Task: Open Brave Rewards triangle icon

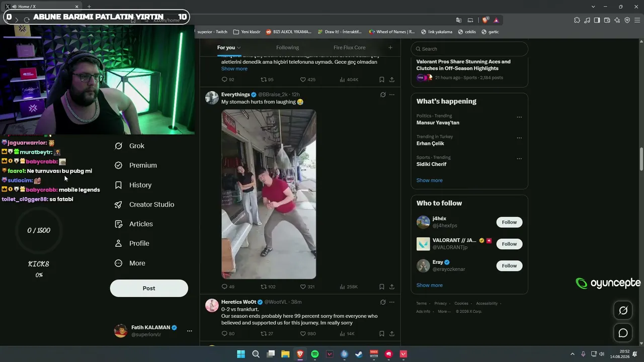Action: click(496, 20)
